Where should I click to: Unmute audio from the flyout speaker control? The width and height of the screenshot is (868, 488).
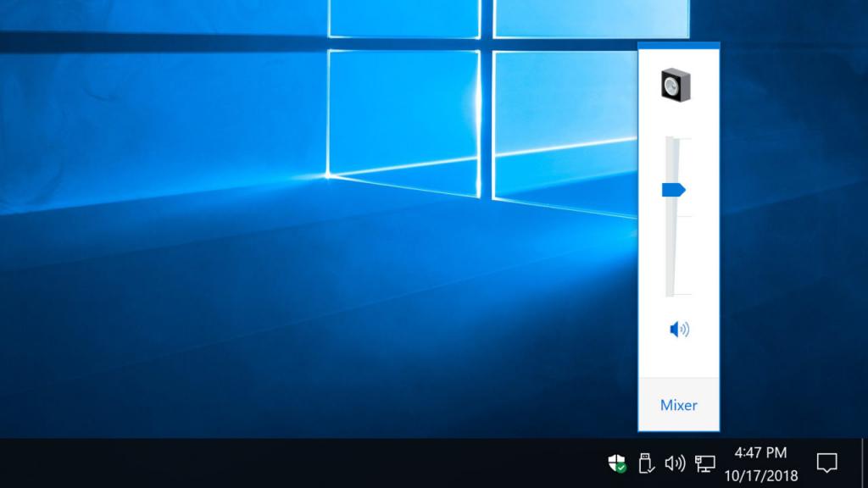678,330
